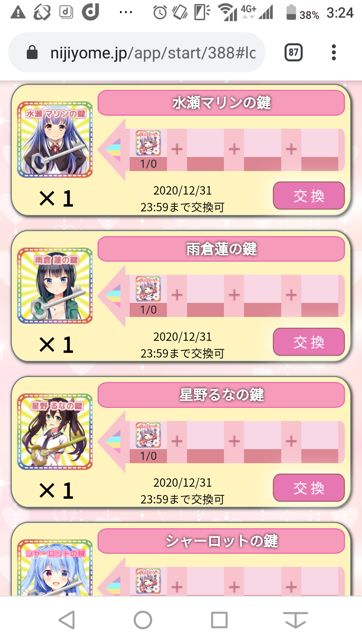
Task: Tap the 水瀬マリンの鍵 title banner
Action: tap(221, 103)
